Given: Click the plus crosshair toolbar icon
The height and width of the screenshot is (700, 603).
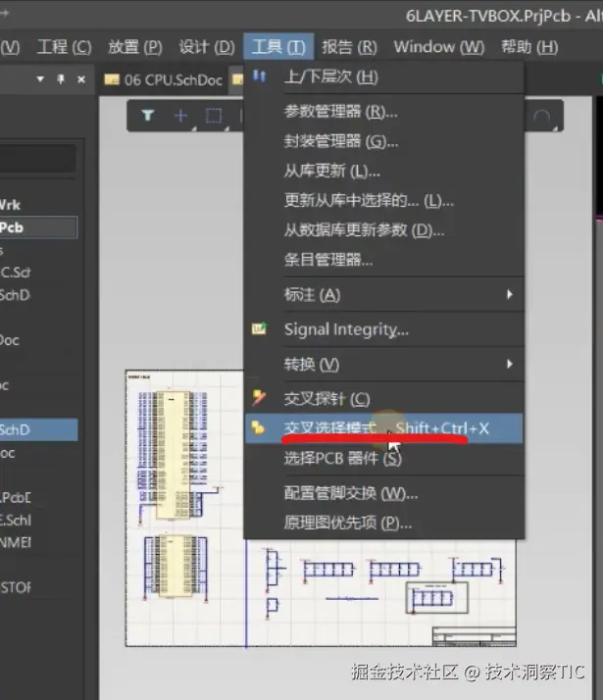Looking at the screenshot, I should point(180,116).
